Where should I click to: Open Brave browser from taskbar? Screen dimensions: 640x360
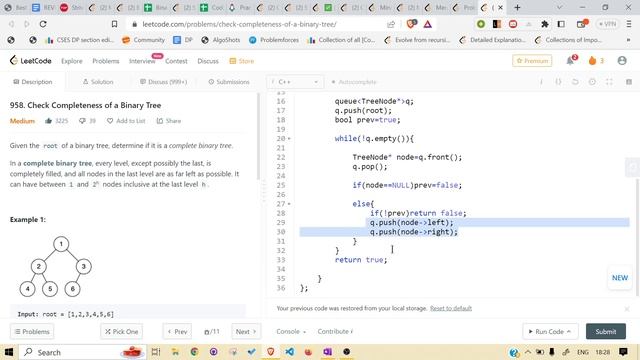click(x=271, y=352)
